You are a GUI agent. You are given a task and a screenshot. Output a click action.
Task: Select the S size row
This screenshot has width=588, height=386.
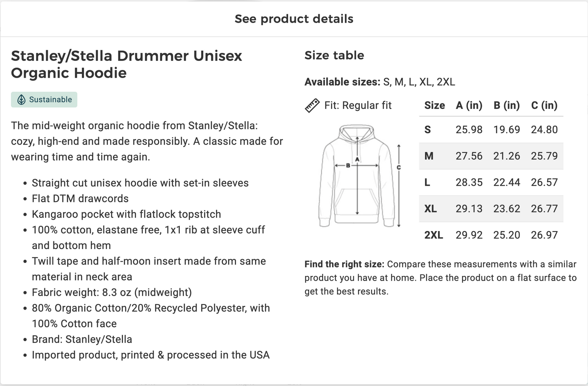tap(491, 129)
